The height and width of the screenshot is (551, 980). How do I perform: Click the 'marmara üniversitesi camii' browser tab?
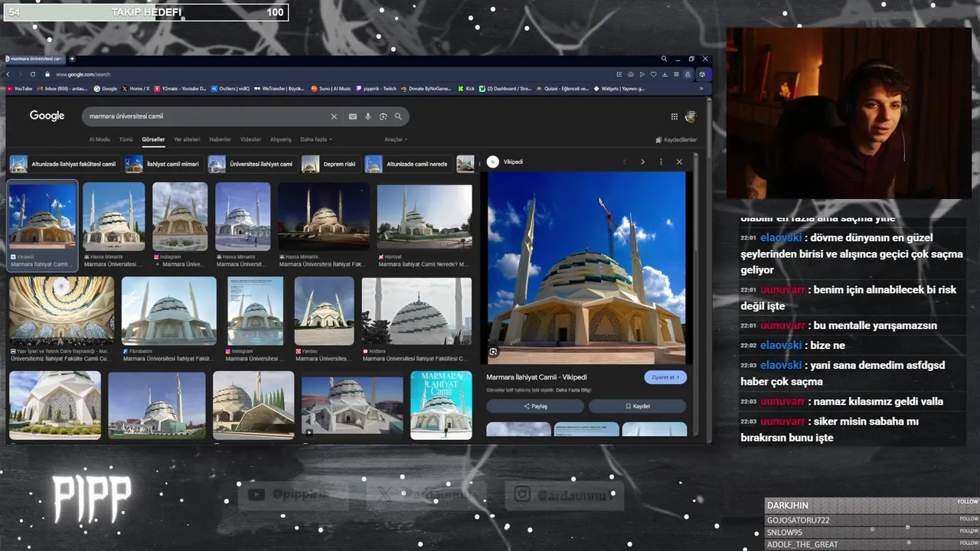click(x=34, y=59)
